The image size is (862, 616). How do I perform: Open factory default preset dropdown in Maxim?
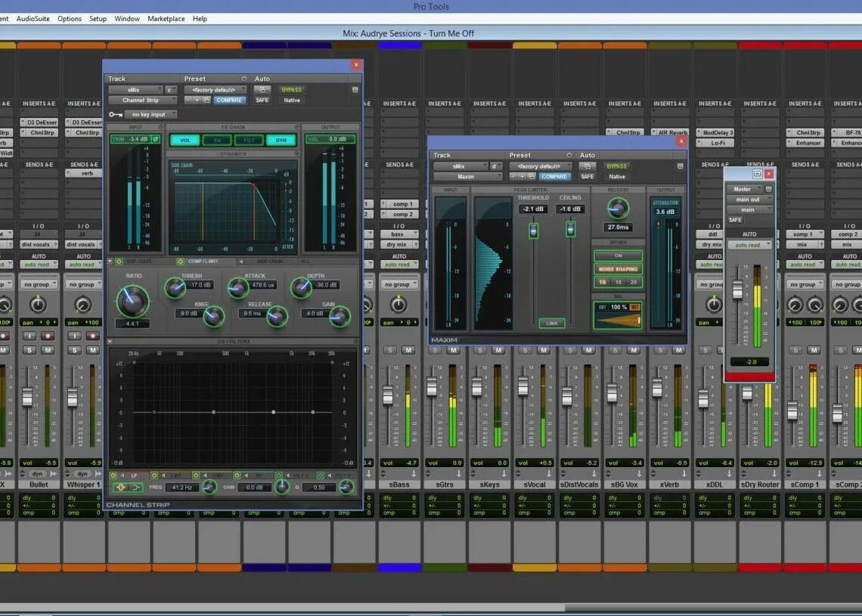coord(541,166)
